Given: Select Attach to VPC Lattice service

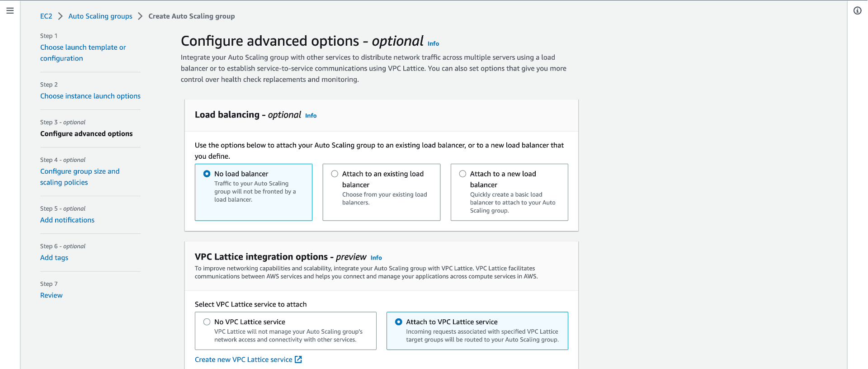Looking at the screenshot, I should (398, 322).
